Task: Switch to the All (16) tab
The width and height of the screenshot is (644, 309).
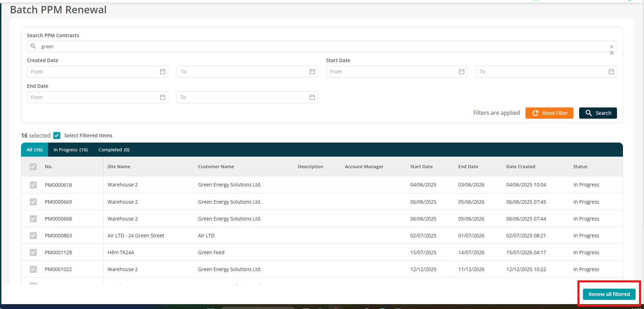Action: coord(35,150)
